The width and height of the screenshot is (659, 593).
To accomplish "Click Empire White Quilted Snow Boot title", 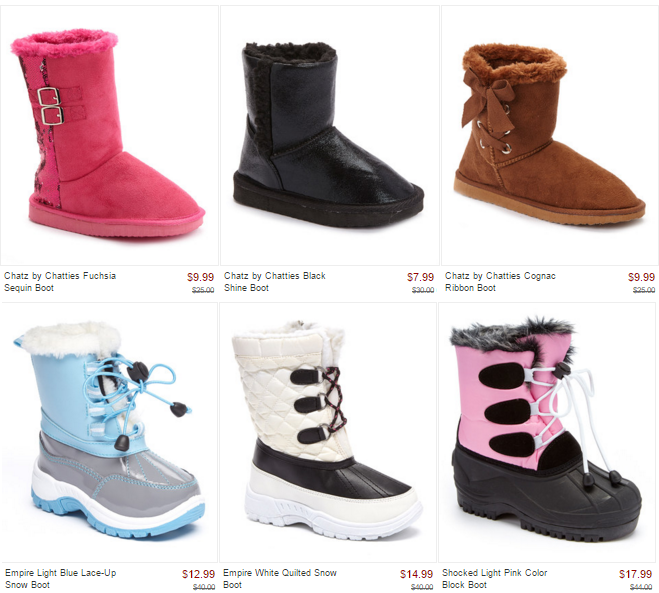I will 280,579.
